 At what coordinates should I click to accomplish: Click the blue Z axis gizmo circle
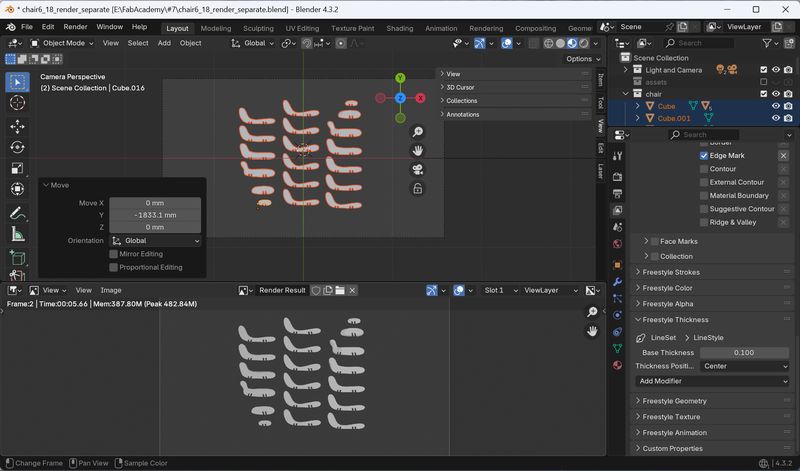[400, 98]
